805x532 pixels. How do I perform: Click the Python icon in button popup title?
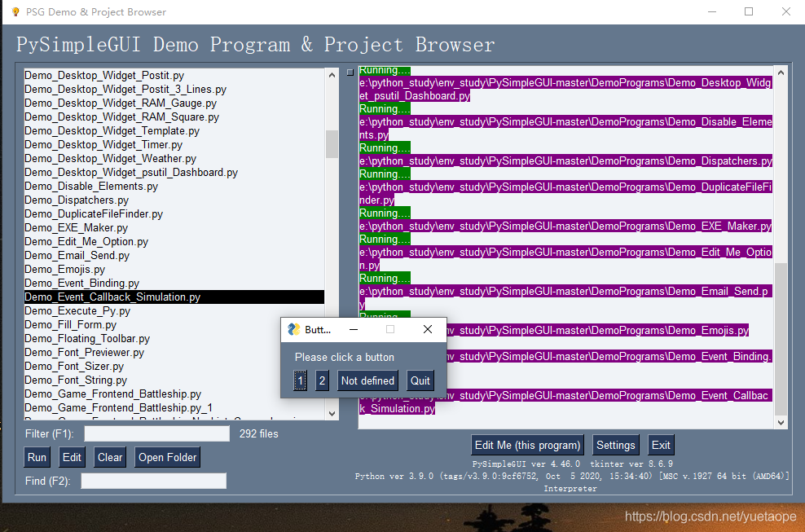coord(293,329)
